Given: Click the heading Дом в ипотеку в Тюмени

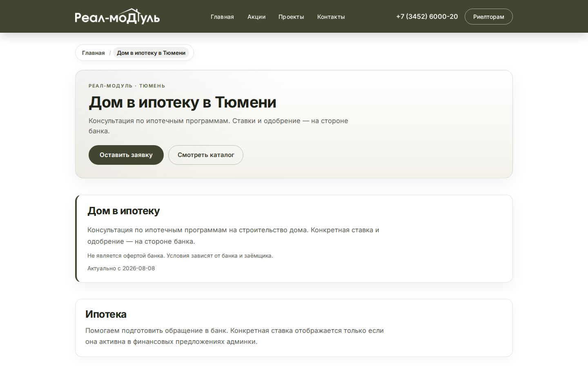Looking at the screenshot, I should pyautogui.click(x=183, y=102).
